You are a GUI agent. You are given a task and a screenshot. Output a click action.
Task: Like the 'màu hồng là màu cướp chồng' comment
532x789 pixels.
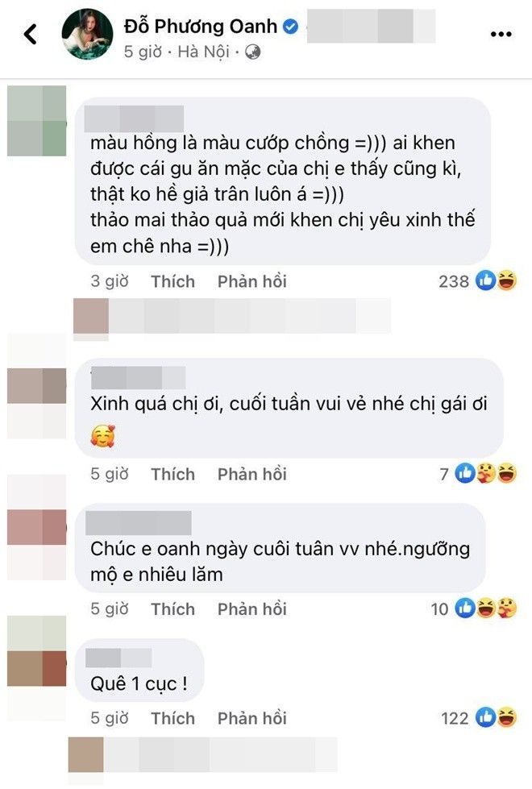[172, 281]
